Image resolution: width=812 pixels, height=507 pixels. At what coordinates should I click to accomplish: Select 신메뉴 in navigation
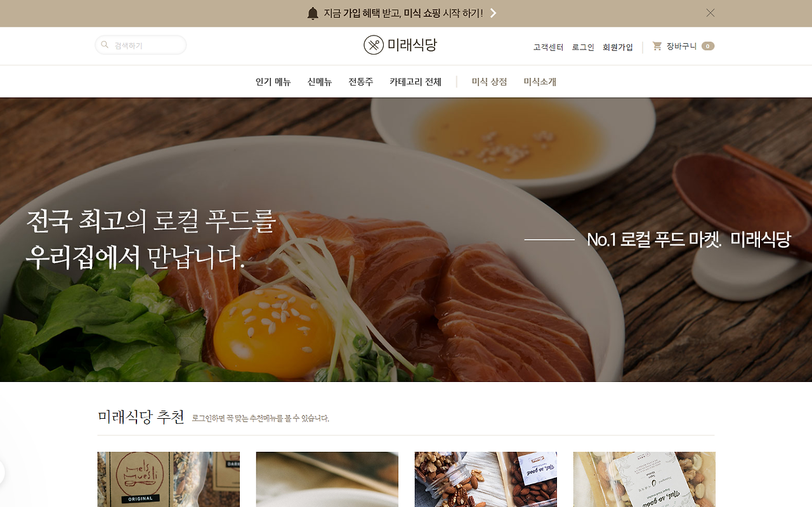pos(320,82)
